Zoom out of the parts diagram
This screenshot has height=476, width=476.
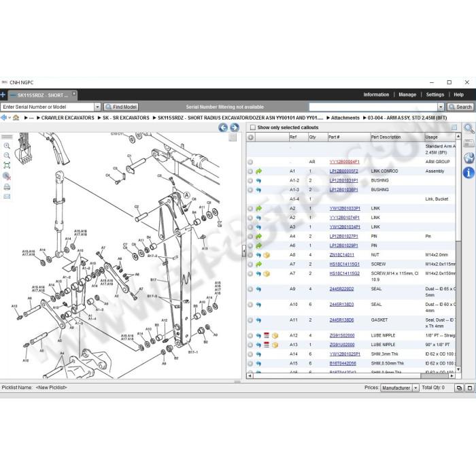click(7, 156)
